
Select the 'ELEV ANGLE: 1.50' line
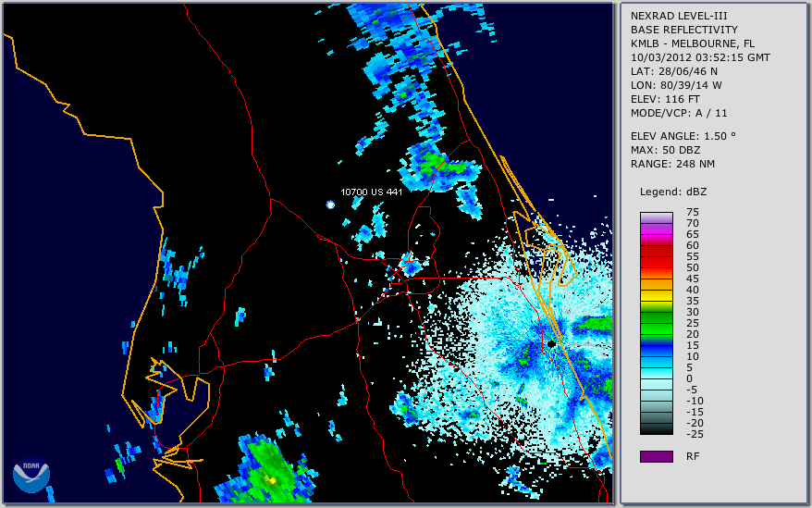click(x=683, y=136)
